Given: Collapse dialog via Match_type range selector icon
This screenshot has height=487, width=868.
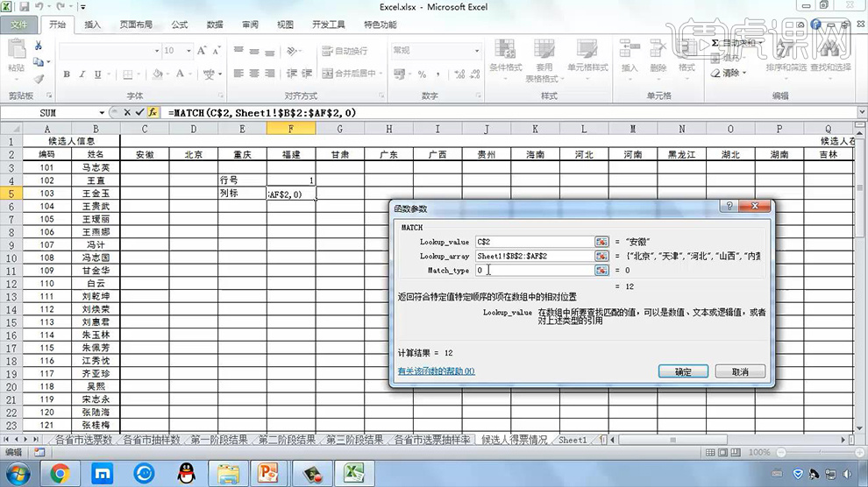Looking at the screenshot, I should pyautogui.click(x=601, y=271).
